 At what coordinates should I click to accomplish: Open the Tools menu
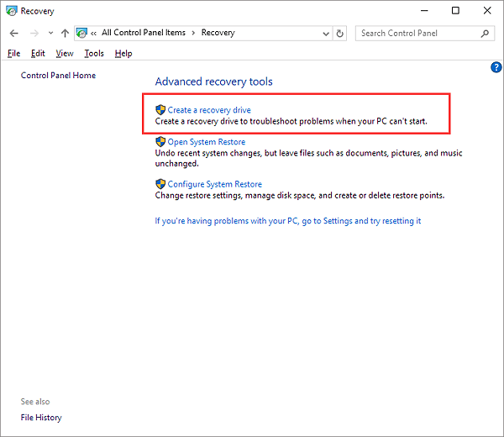(94, 54)
